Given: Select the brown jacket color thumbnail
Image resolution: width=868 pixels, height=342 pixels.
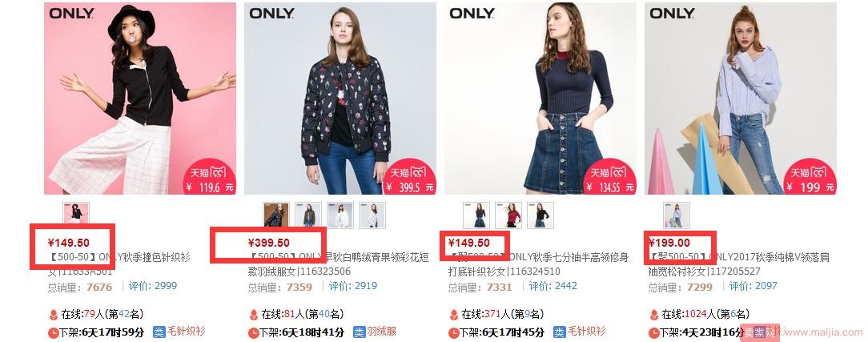Looking at the screenshot, I should click(276, 215).
